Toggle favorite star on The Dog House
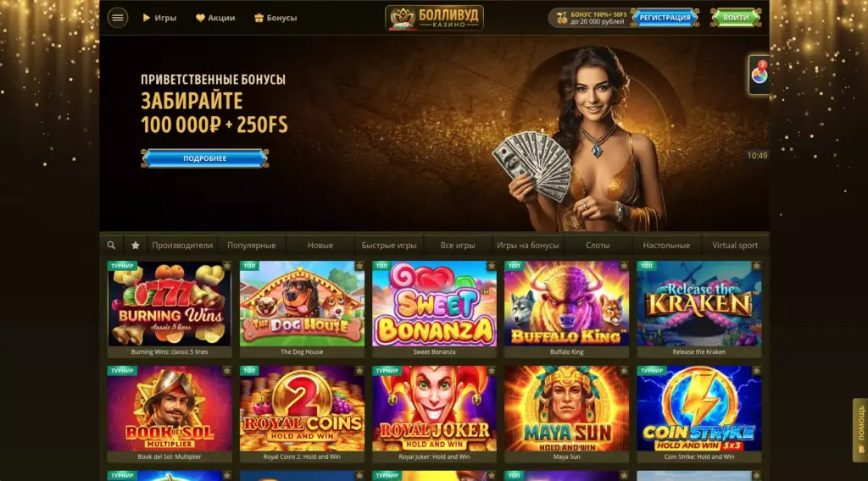This screenshot has height=481, width=868. [359, 266]
